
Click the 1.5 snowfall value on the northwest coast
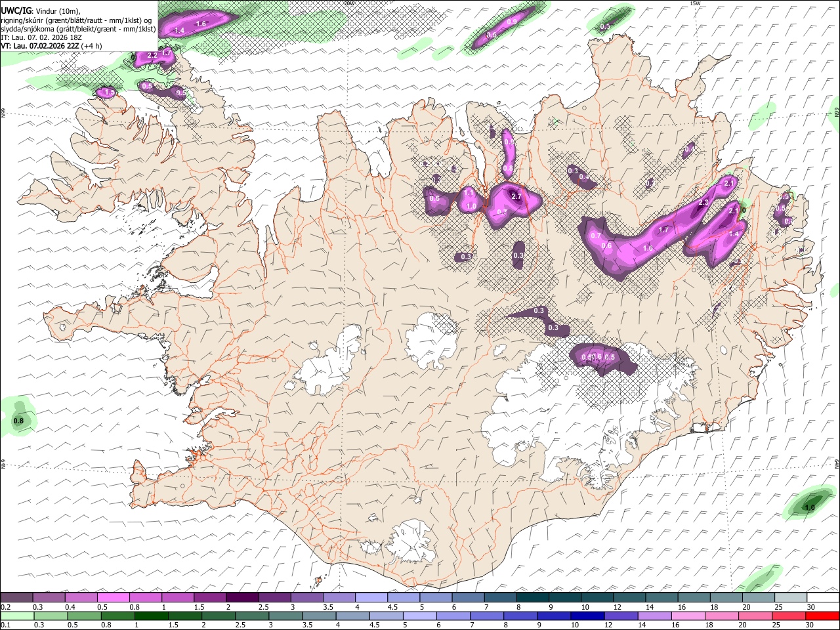110,93
